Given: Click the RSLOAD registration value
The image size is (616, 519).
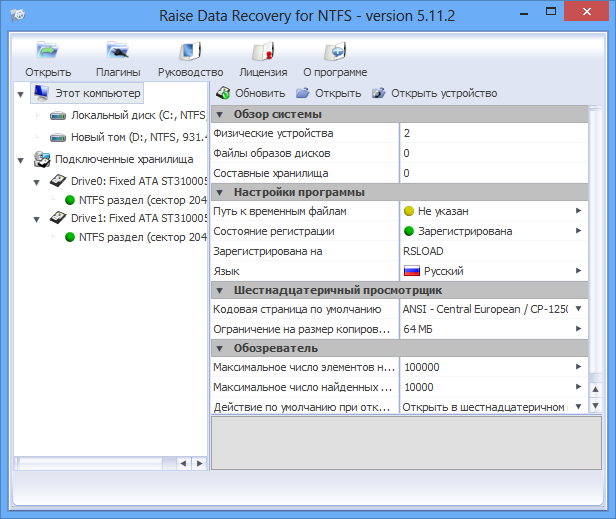Looking at the screenshot, I should 423,251.
